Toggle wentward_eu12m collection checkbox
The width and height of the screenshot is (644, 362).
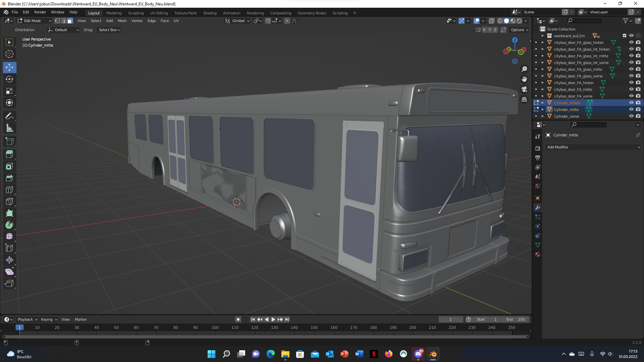coord(624,36)
